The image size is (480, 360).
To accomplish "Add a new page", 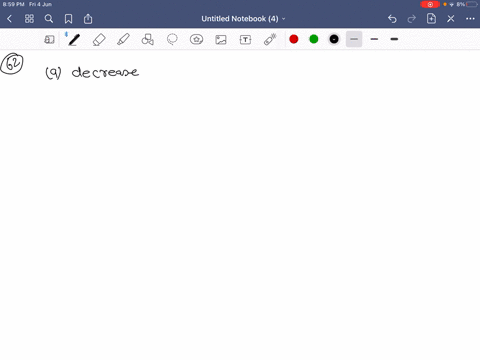I will 431,19.
